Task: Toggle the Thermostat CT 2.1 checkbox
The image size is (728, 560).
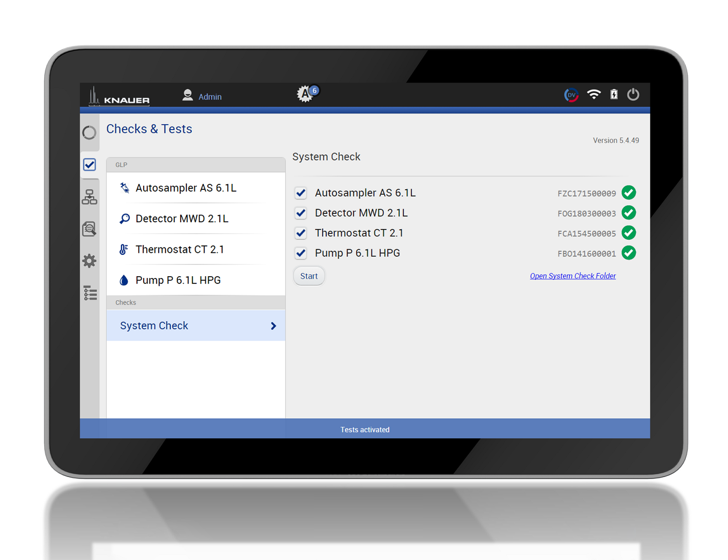Action: pyautogui.click(x=301, y=233)
